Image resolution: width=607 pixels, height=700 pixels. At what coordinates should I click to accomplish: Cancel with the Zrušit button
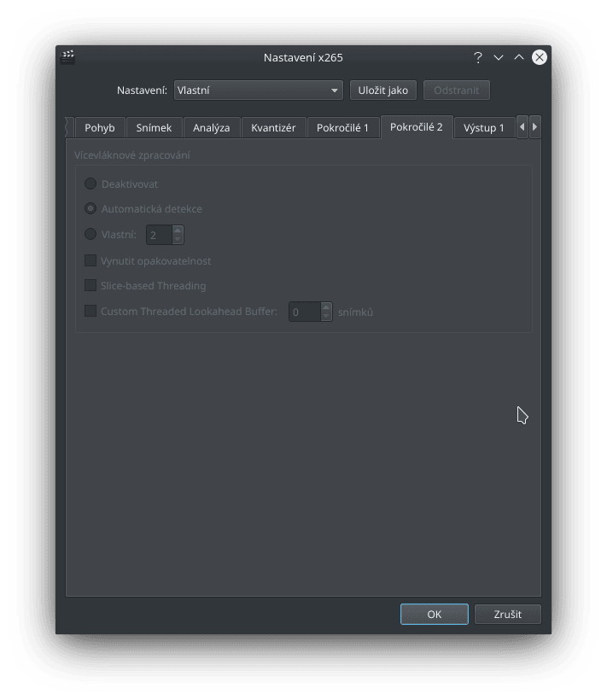(507, 615)
